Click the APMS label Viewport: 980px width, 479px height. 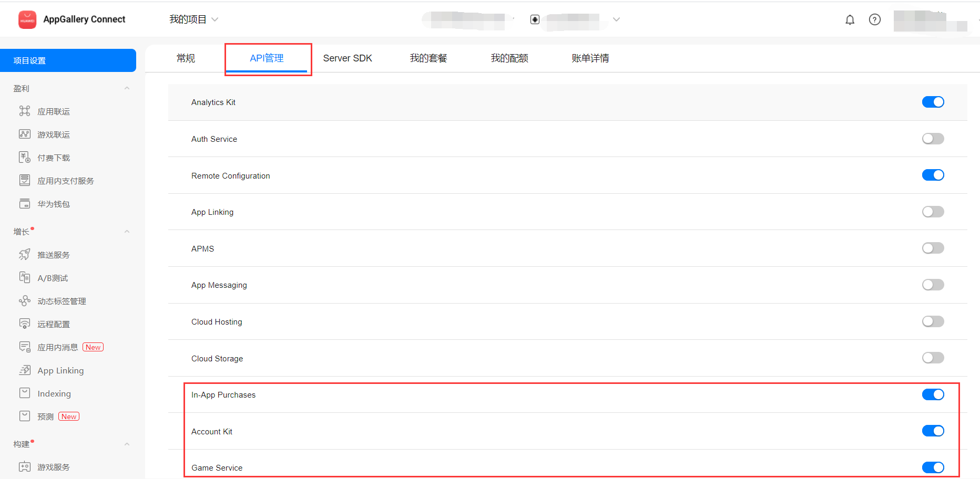click(202, 249)
